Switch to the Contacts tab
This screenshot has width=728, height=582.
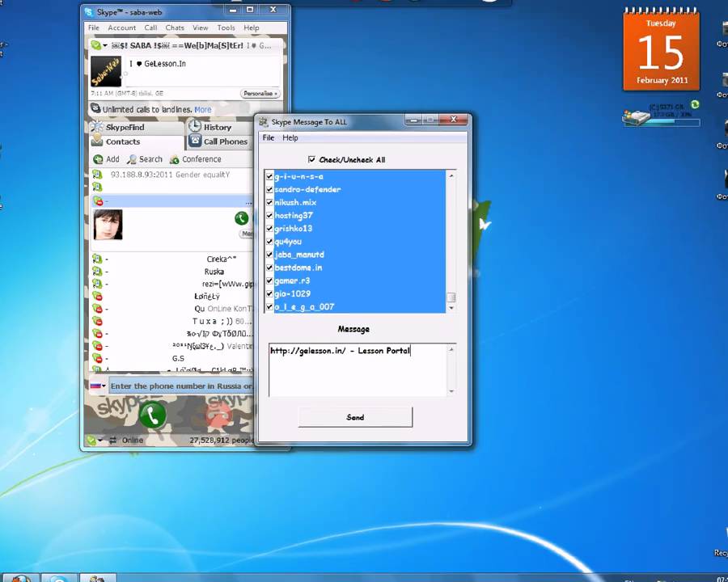click(x=137, y=141)
